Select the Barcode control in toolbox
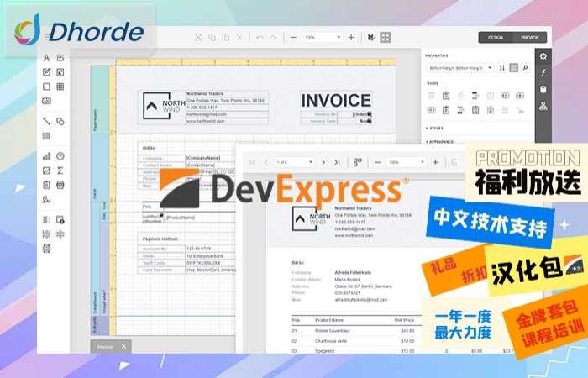The height and width of the screenshot is (378, 588). [47, 135]
